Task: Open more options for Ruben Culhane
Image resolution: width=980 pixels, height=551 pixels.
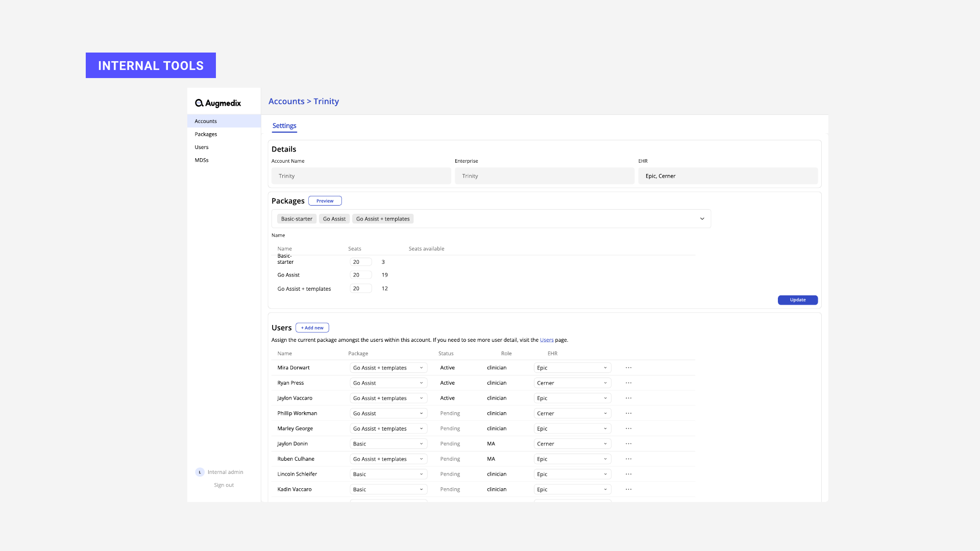Action: [628, 459]
